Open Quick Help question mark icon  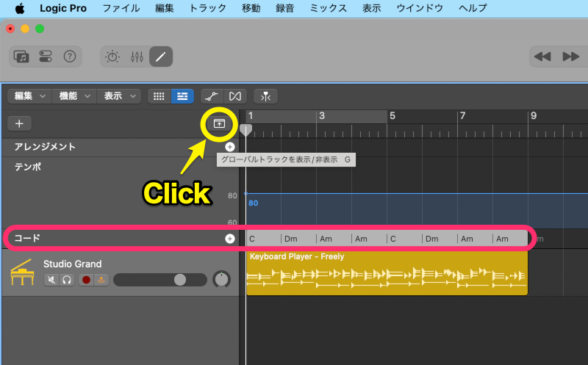click(70, 57)
